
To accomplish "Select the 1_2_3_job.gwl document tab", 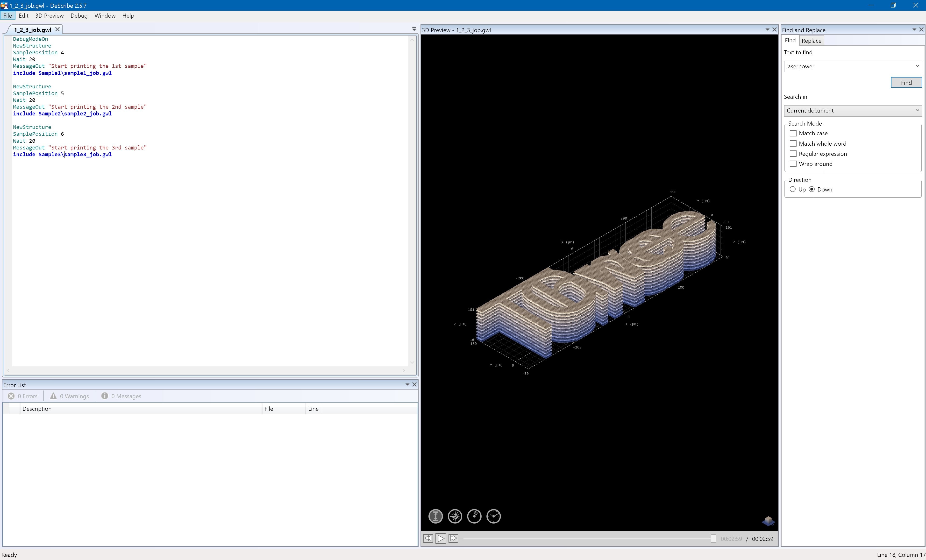I will 33,30.
